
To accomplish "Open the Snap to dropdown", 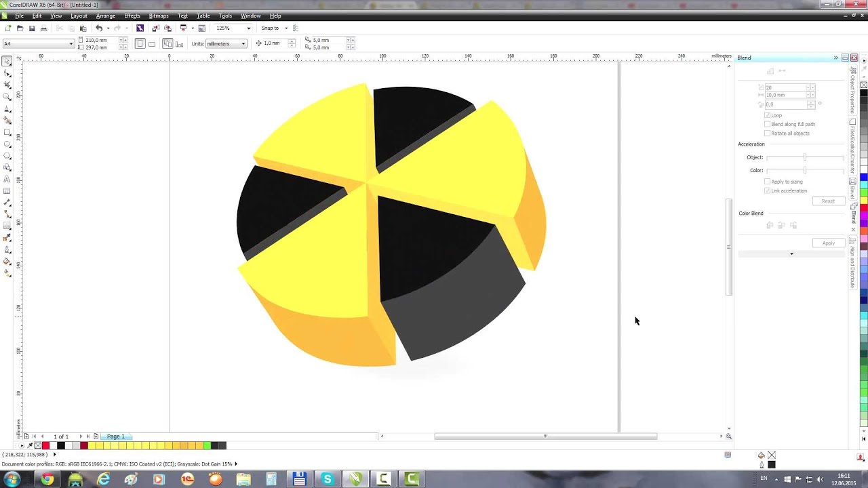I will pos(285,28).
